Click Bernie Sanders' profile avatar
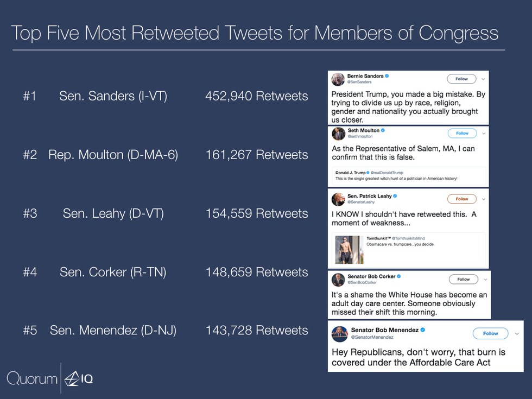 pos(338,79)
